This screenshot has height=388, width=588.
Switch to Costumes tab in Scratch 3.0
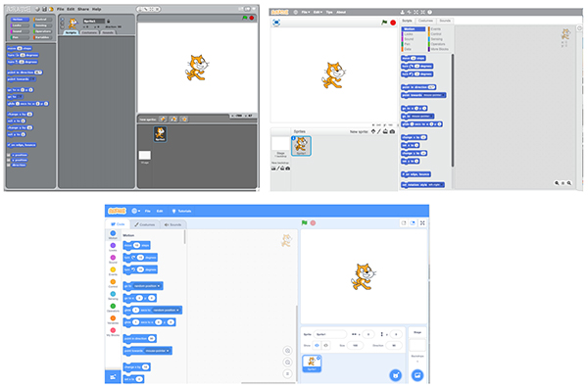coord(145,224)
